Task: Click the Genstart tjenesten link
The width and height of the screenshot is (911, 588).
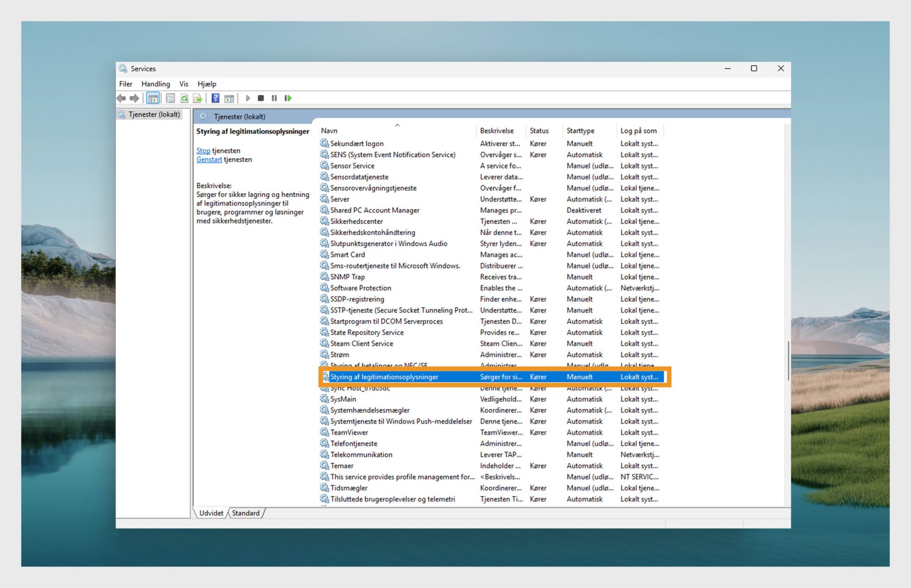Action: [x=209, y=159]
